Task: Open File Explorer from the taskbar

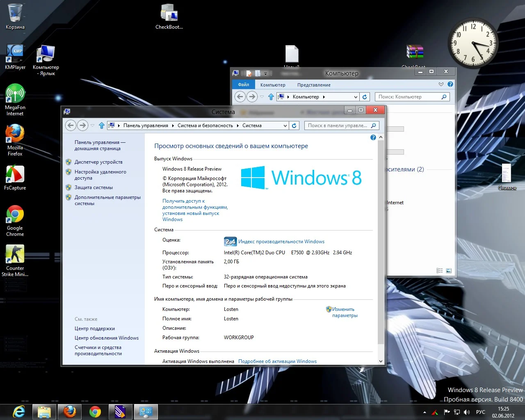Action: [x=44, y=411]
